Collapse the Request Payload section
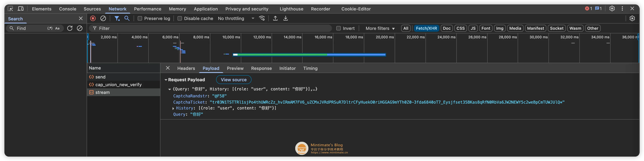Viewport: 644px width, 161px height. pos(166,80)
